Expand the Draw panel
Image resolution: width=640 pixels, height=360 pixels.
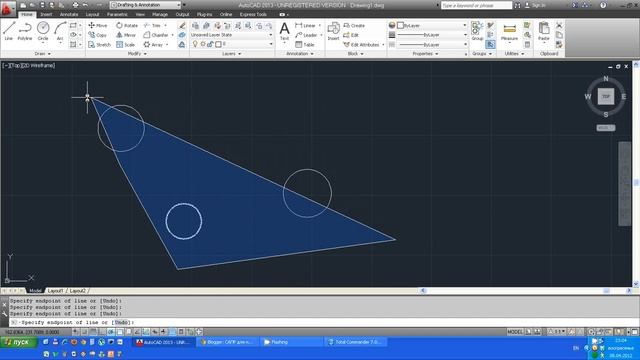coord(42,53)
